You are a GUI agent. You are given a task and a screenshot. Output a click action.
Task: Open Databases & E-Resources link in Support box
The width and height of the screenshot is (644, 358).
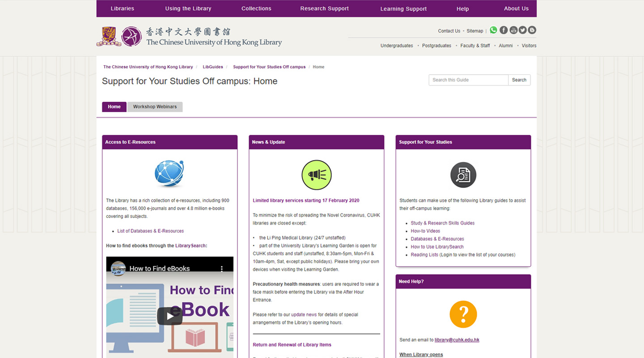(437, 239)
